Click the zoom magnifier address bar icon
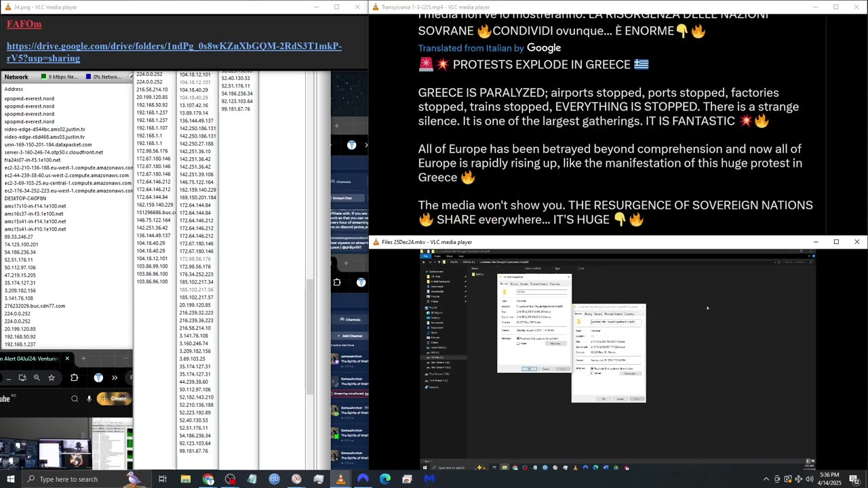Viewport: 868px width, 488px height. 37,378
